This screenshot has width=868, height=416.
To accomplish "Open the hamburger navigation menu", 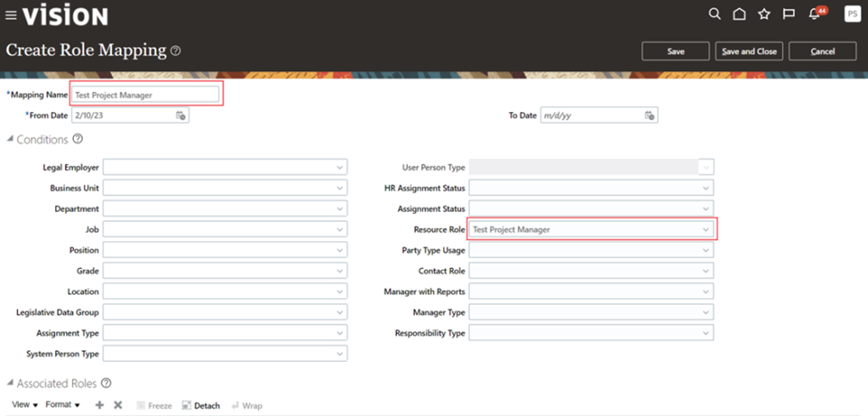I will point(11,15).
